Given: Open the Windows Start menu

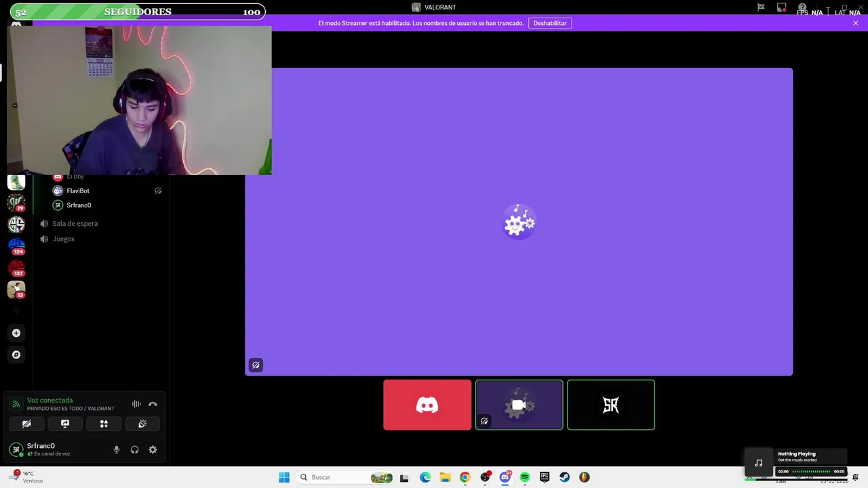Looking at the screenshot, I should pos(284,477).
